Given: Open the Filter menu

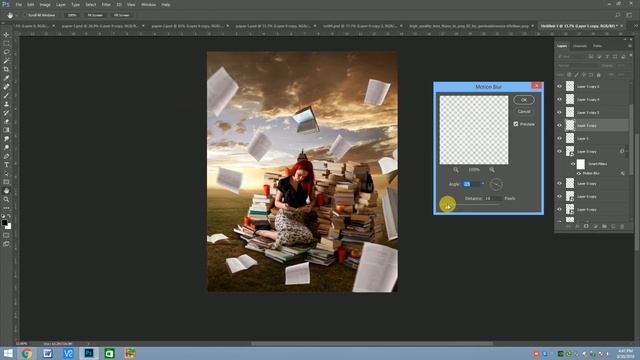Looking at the screenshot, I should [x=106, y=4].
